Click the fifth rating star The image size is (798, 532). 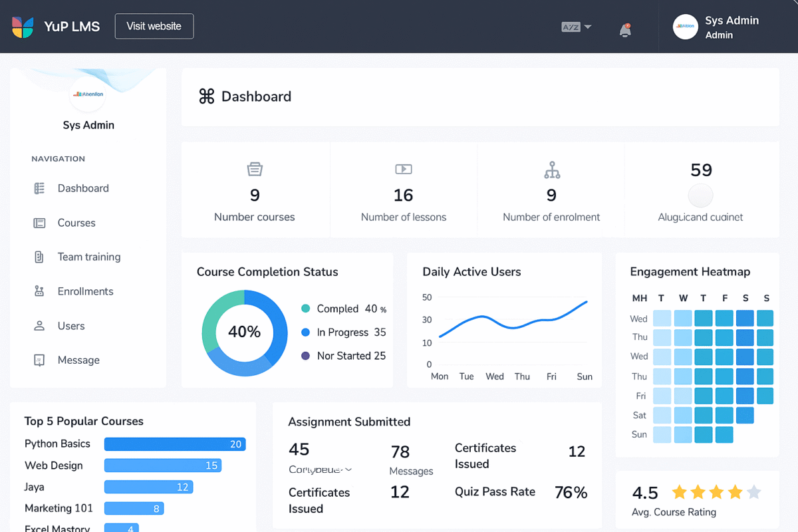[753, 492]
